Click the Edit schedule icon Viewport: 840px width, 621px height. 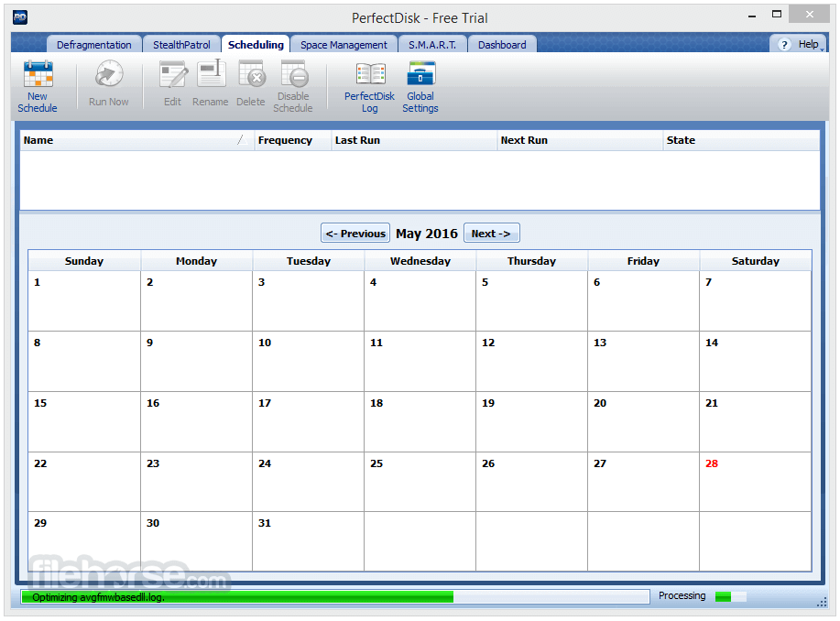(172, 74)
